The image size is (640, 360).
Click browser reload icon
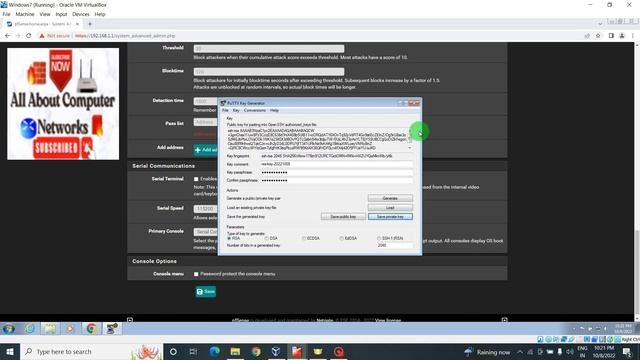29,36
